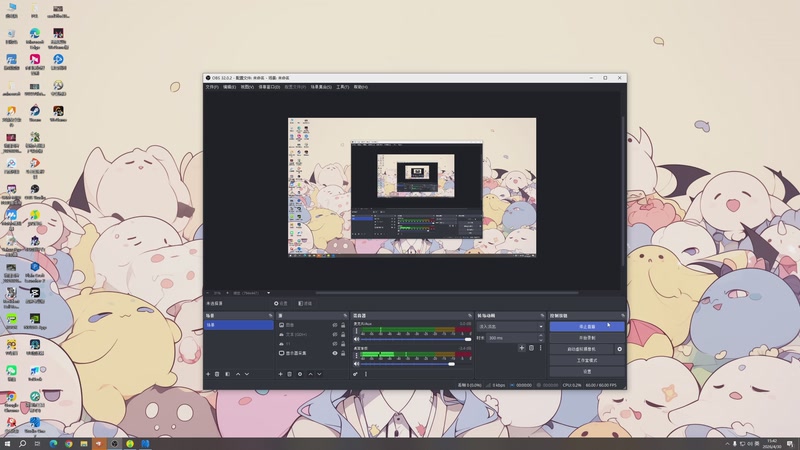Image resolution: width=800 pixels, height=450 pixels.
Task: Add a scene transition with plus icon
Action: [x=521, y=348]
